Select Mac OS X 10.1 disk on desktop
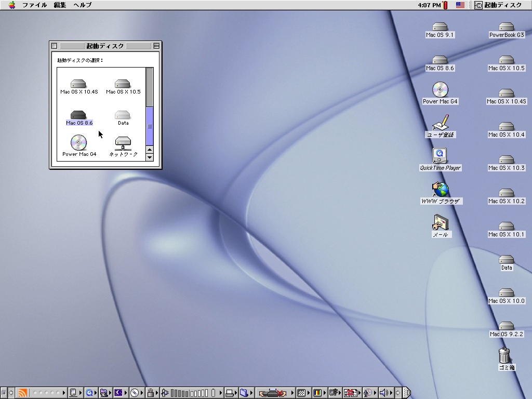Viewport: 532px width, 399px height. (x=506, y=229)
